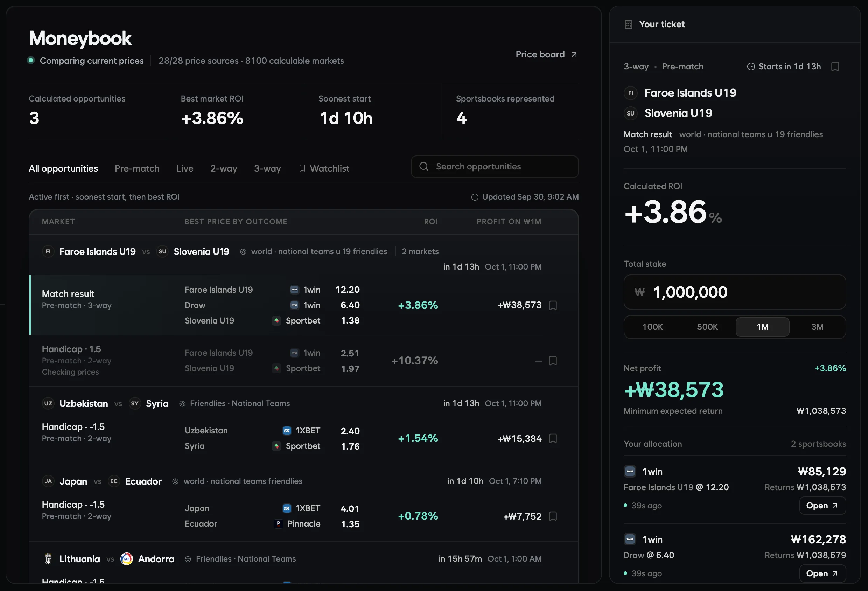The width and height of the screenshot is (868, 591).
Task: Click the search magnifier icon
Action: click(x=423, y=167)
